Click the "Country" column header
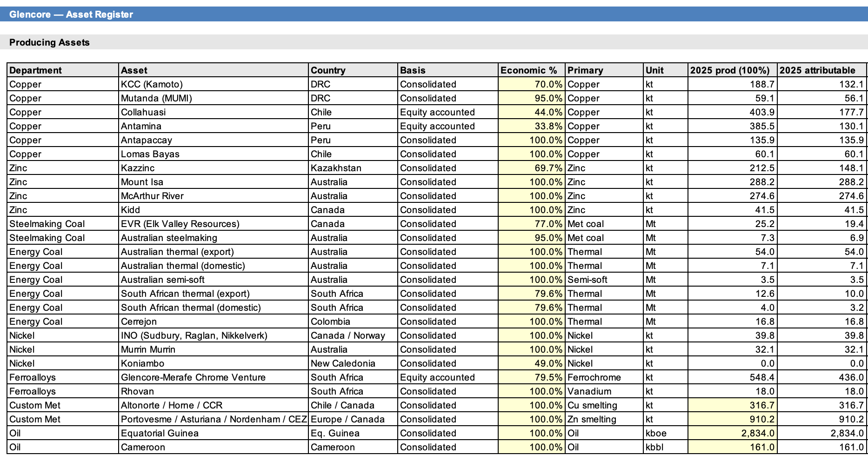Image resolution: width=868 pixels, height=455 pixels. tap(353, 70)
